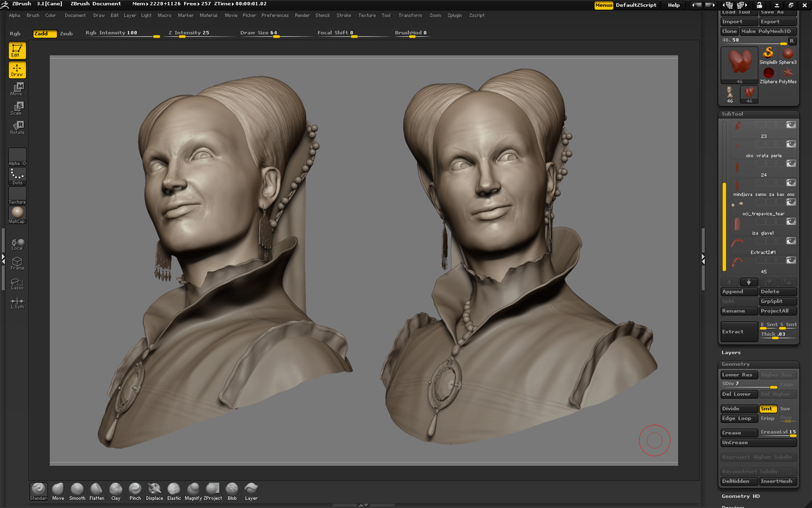Select the Flatten brush
The height and width of the screenshot is (508, 812).
point(97,491)
